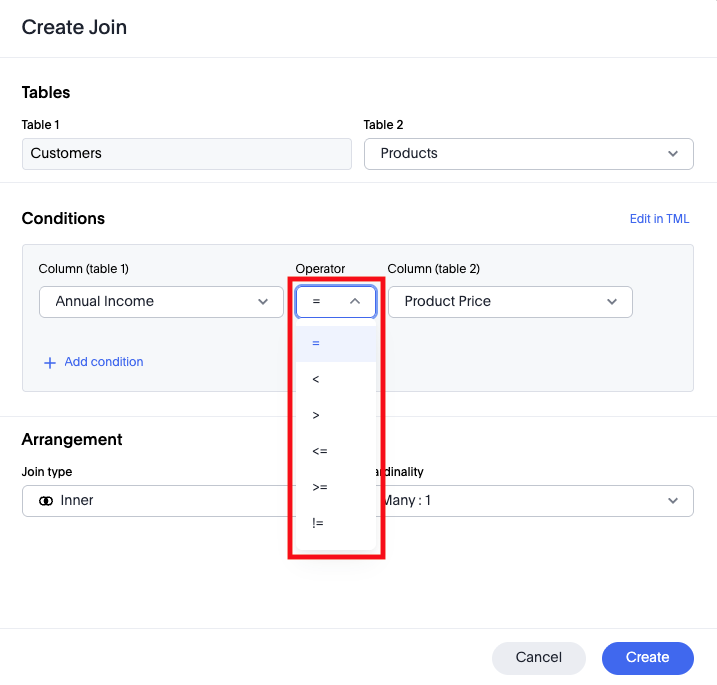The width and height of the screenshot is (717, 685).
Task: Open the Annual Income column dropdown
Action: click(160, 302)
